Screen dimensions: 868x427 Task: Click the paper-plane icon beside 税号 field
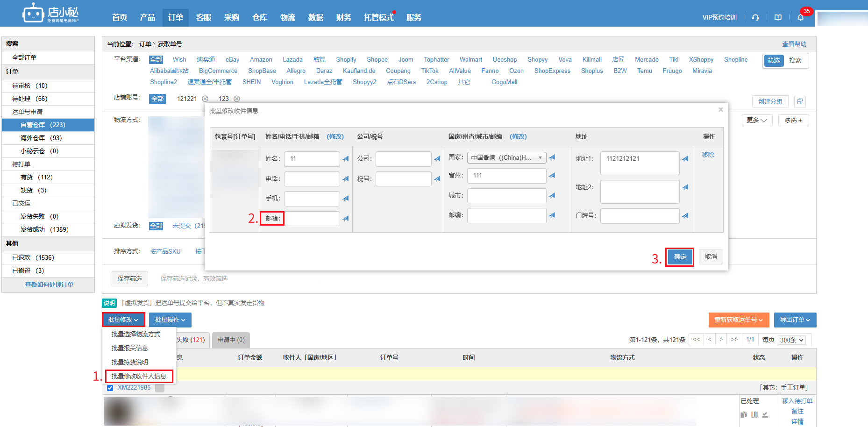437,179
